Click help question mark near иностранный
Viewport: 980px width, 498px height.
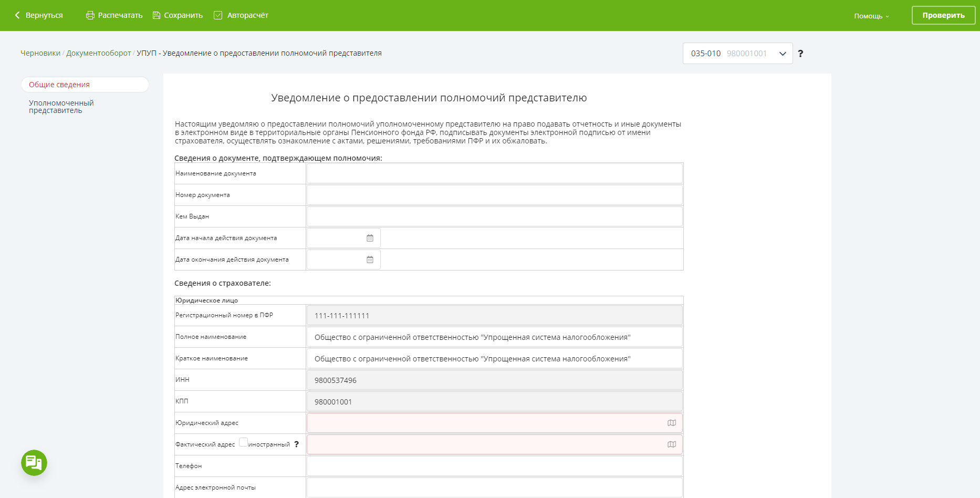coord(296,444)
